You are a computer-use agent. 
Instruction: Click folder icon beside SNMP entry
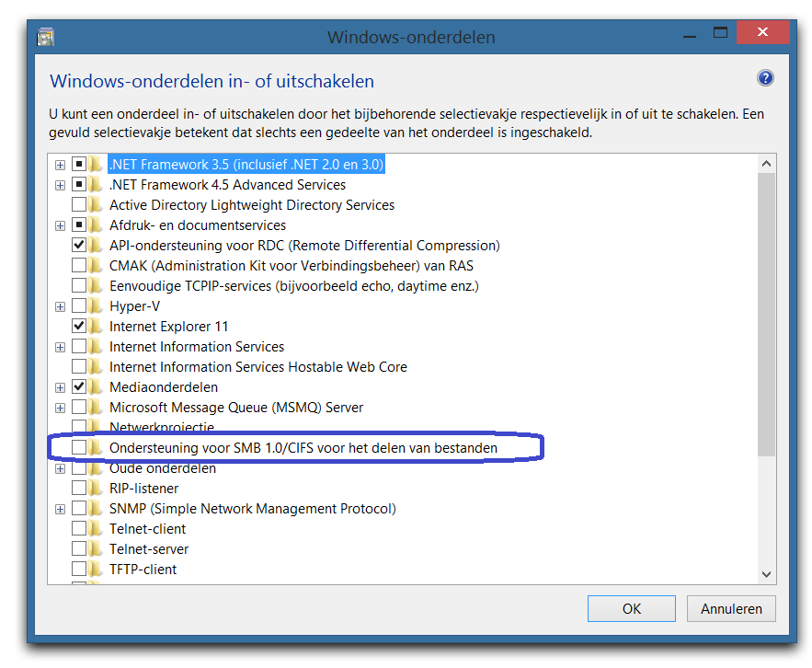click(x=95, y=509)
